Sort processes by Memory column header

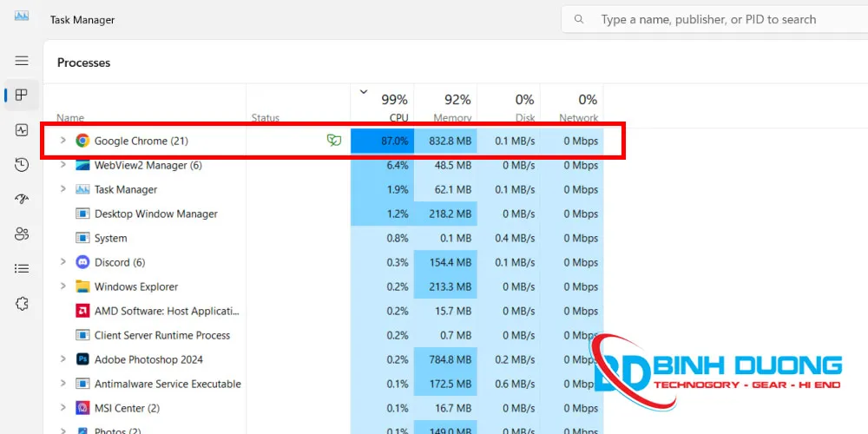(x=445, y=106)
